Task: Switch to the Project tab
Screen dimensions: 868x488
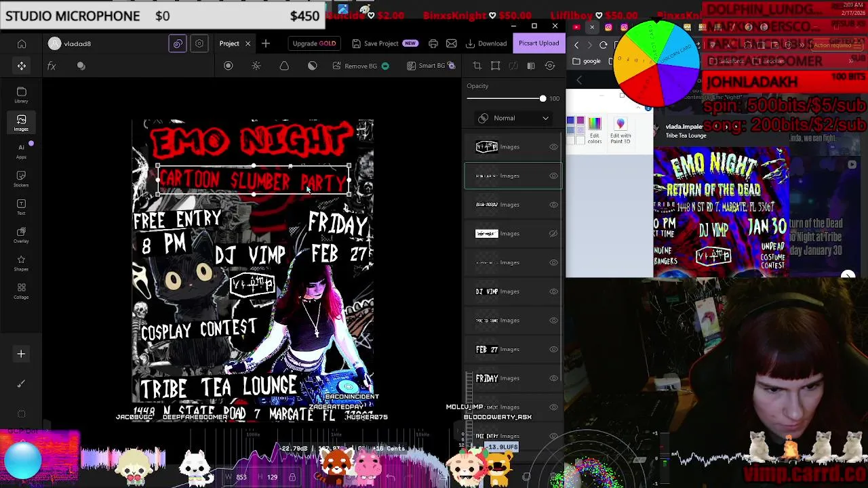Action: click(229, 43)
